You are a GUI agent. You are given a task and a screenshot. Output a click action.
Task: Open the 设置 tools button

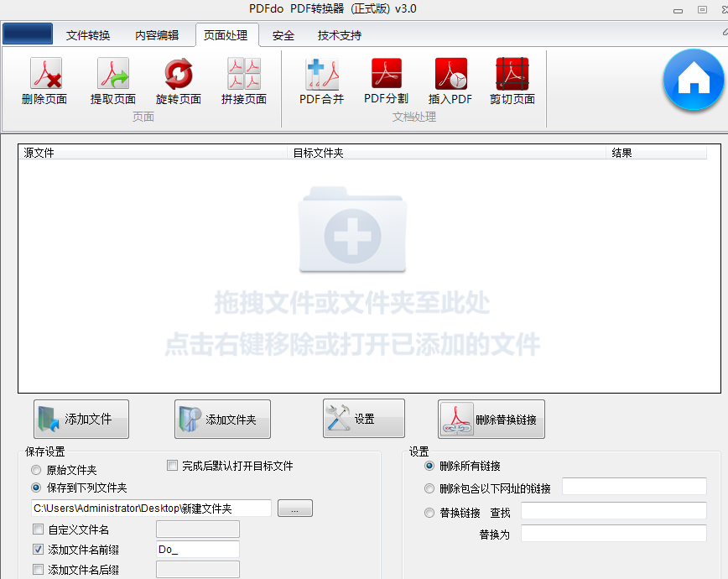[x=364, y=419]
